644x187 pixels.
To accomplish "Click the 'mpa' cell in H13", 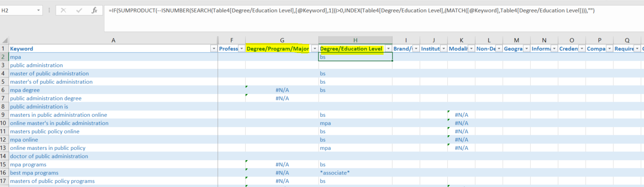I will [355, 148].
